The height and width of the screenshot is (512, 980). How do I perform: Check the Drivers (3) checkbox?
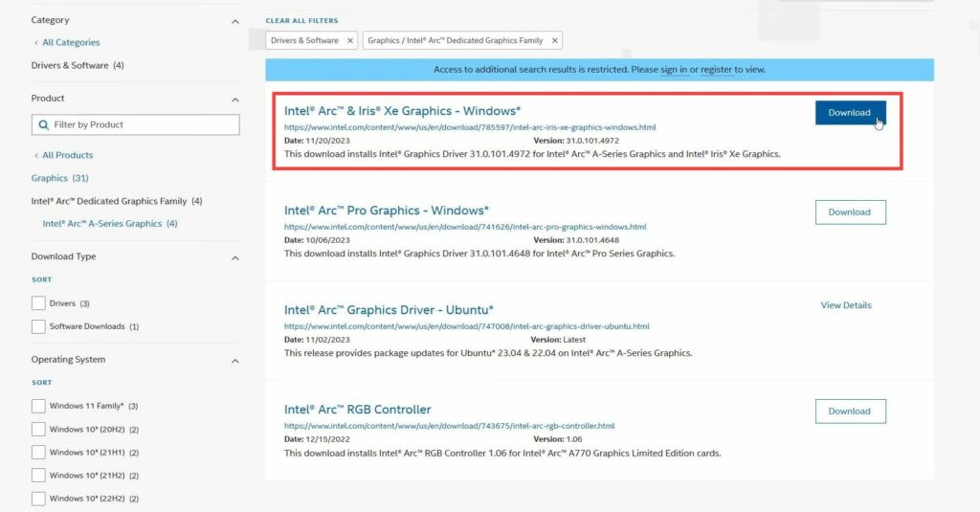click(38, 303)
